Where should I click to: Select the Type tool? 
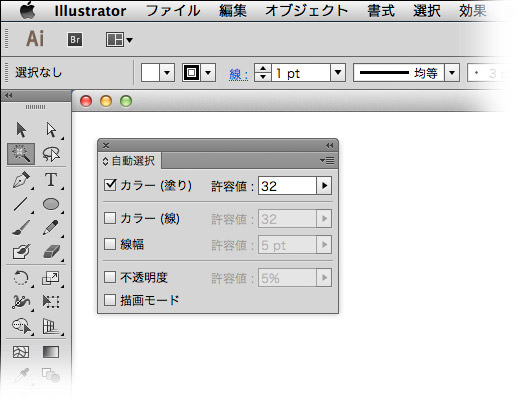pos(51,180)
